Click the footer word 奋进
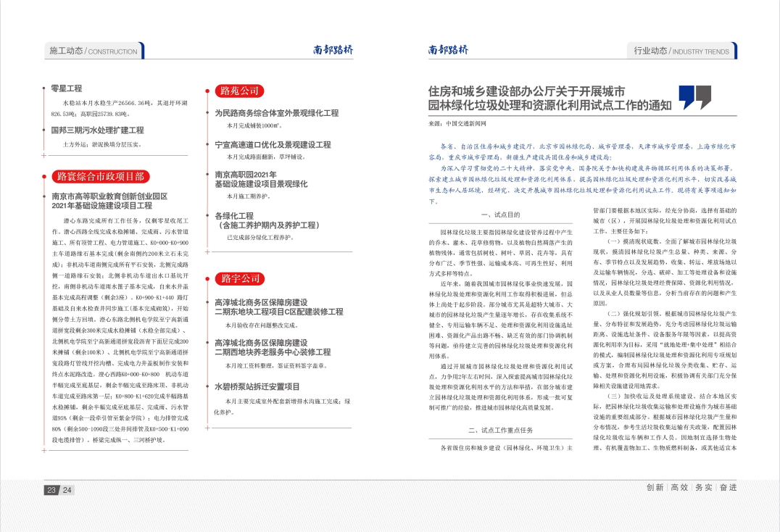The width and height of the screenshot is (780, 532). point(729,487)
